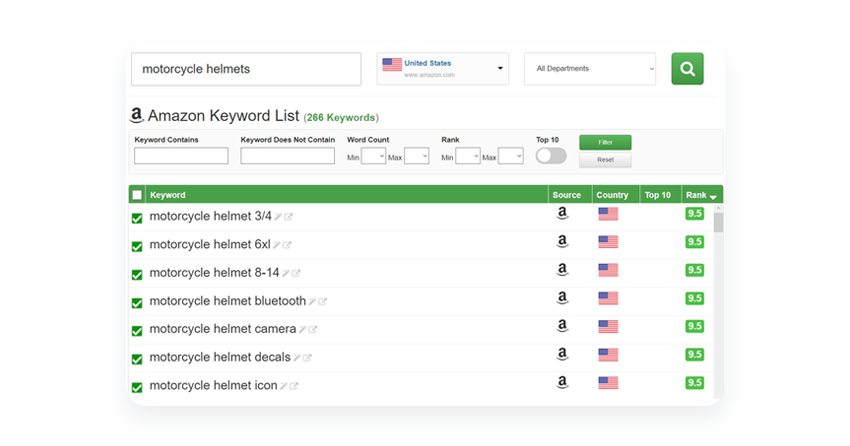
Task: Uncheck the motorcycle helmet 3/4 checkbox
Action: (137, 218)
